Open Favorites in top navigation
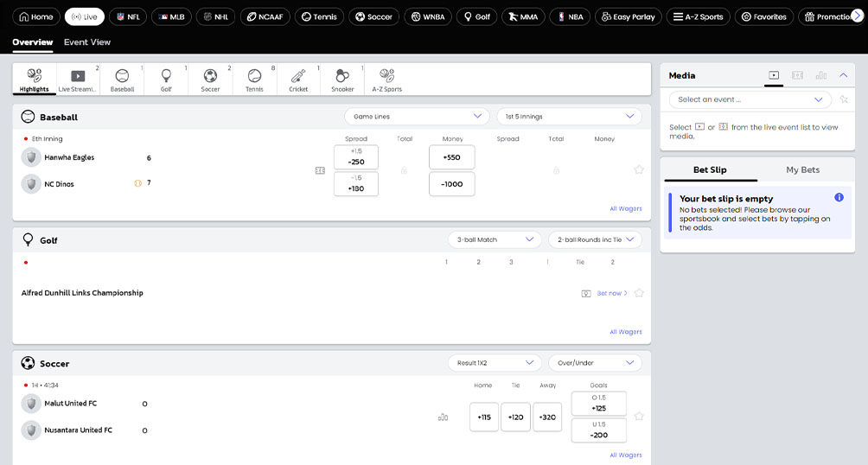This screenshot has width=868, height=465. tap(764, 16)
